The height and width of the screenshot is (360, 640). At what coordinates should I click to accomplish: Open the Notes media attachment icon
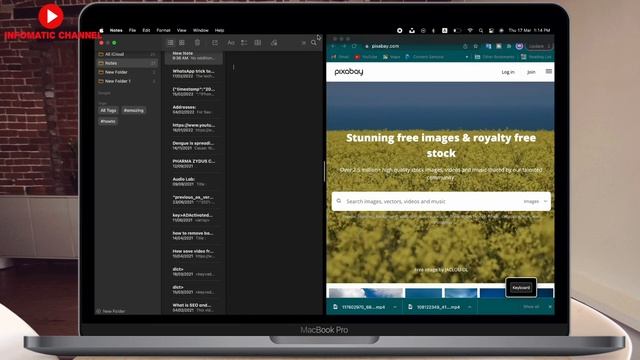click(x=274, y=42)
